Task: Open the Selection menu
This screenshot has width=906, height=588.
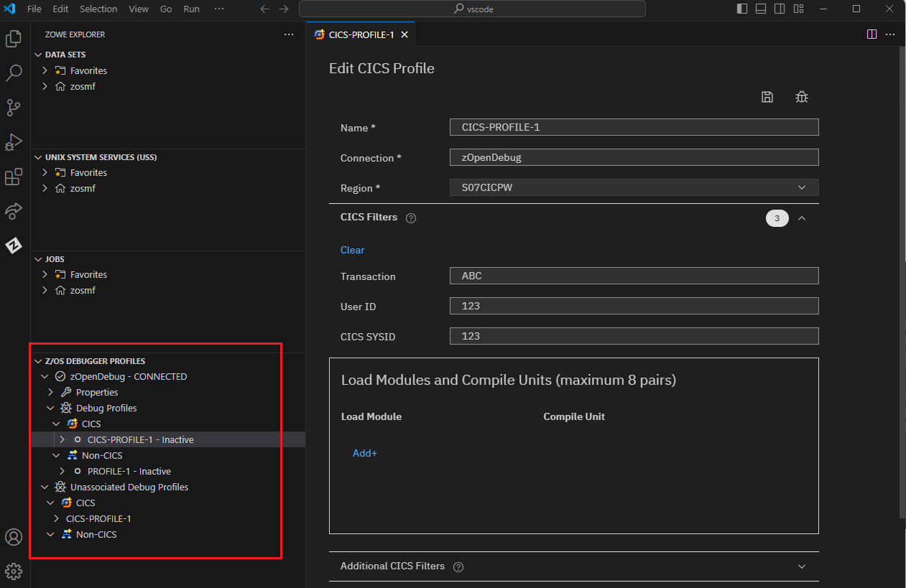Action: (x=98, y=9)
